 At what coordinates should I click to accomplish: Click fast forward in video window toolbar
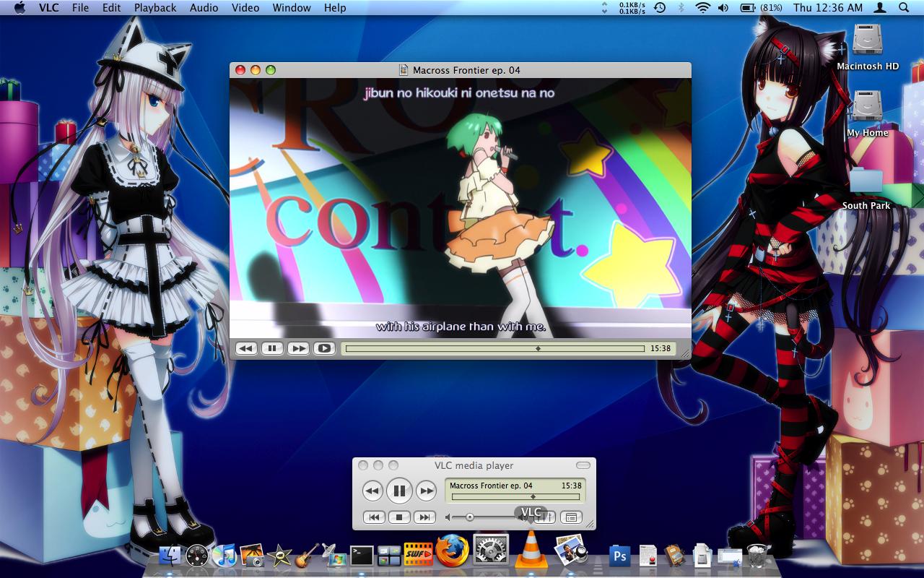point(298,348)
